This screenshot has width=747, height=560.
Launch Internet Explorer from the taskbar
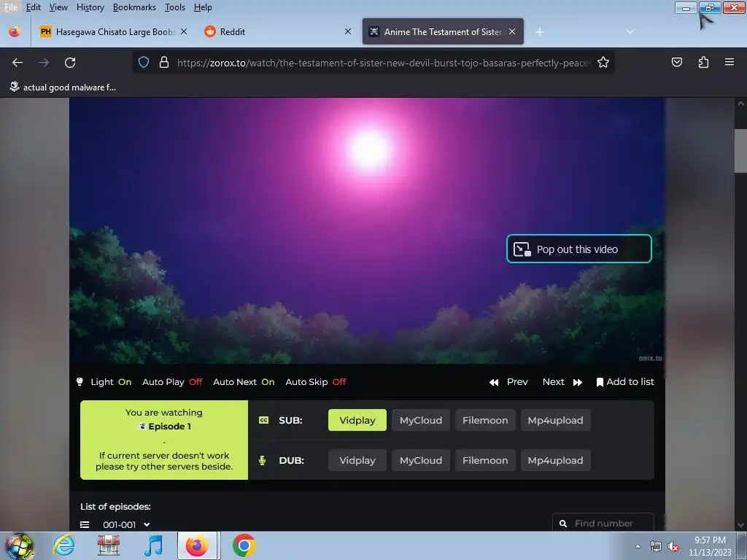tap(63, 545)
